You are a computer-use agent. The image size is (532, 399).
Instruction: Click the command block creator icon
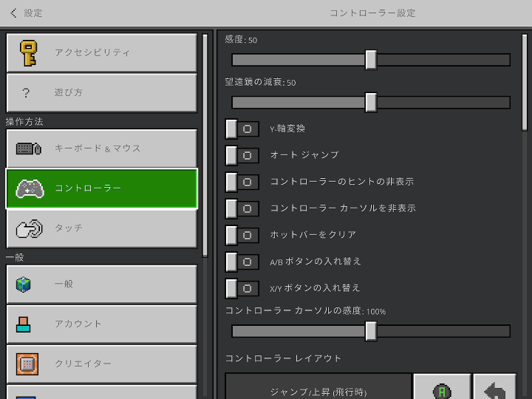click(27, 364)
